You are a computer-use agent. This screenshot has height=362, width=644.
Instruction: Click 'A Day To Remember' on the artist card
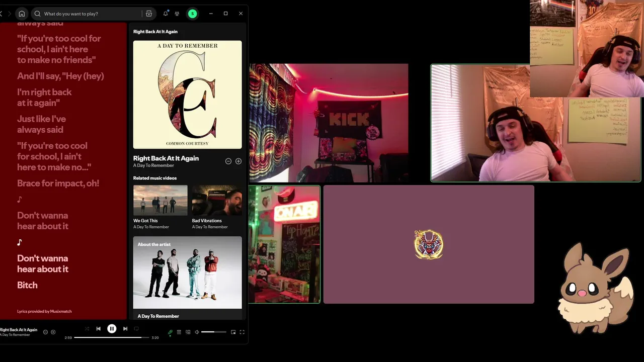click(158, 316)
